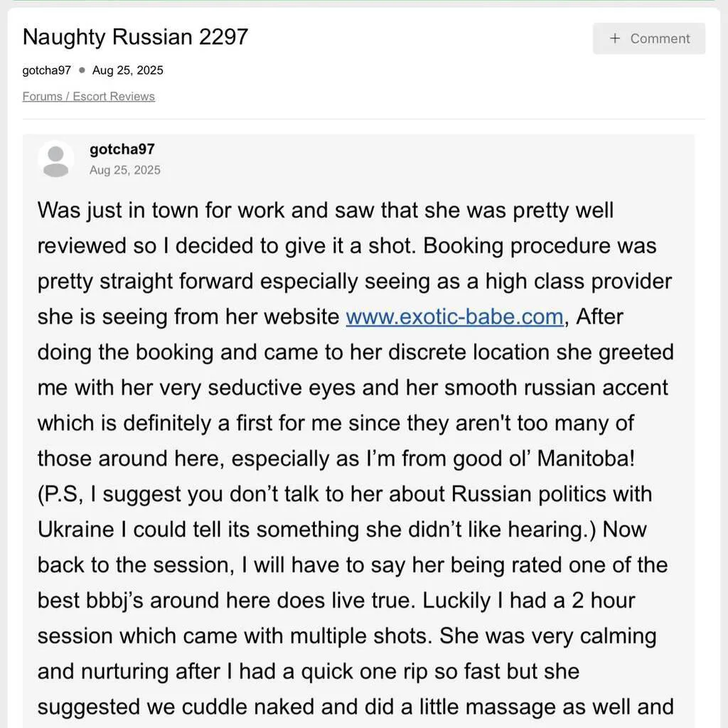728x728 pixels.
Task: Click the text 'Booking procedure was' in post
Action: coord(540,246)
